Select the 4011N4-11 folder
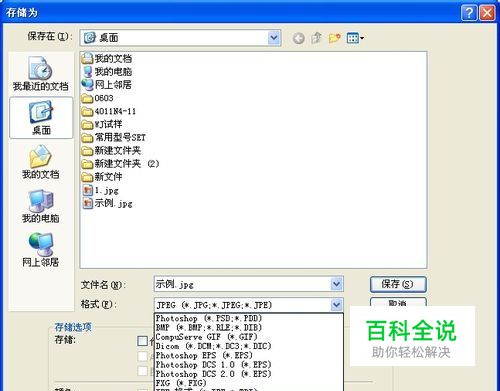This screenshot has height=391, width=500. click(x=109, y=111)
